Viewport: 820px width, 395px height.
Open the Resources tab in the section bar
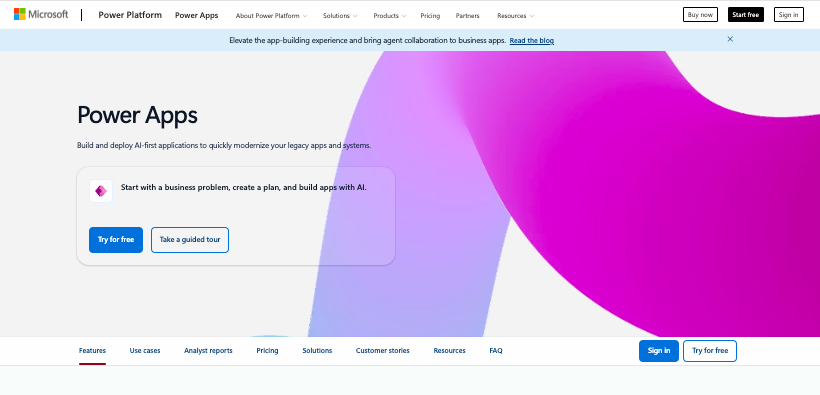click(450, 351)
